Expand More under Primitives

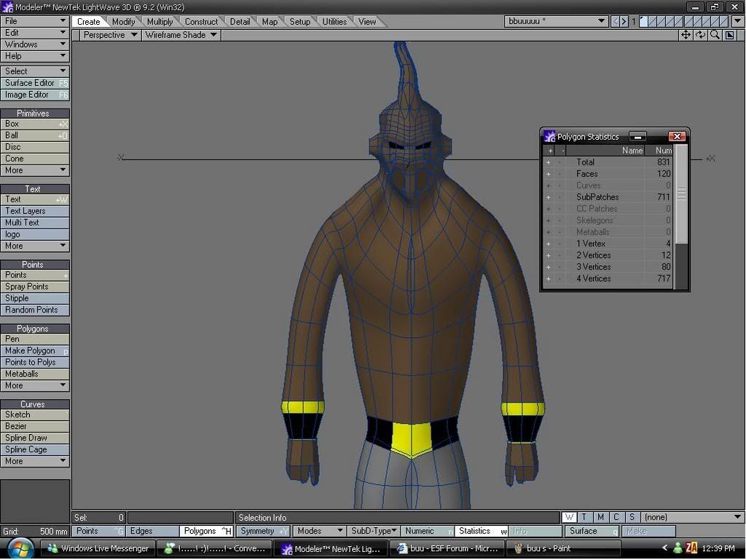35,170
